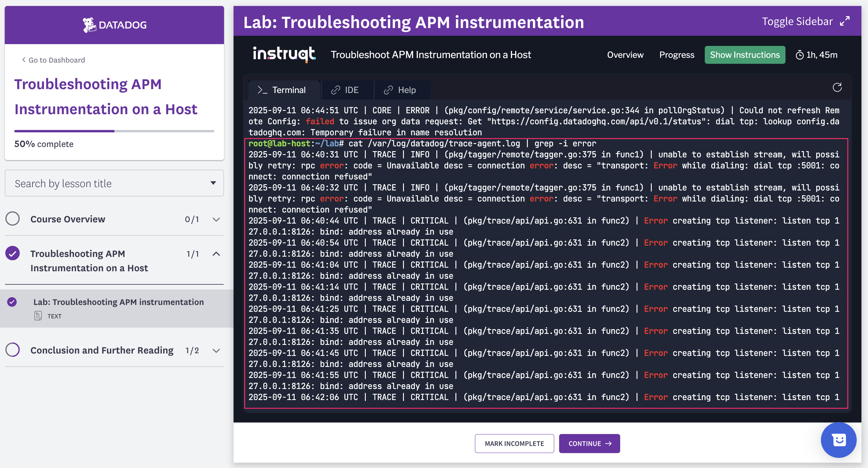
Task: Toggle Conclusion and Further Reading circle
Action: (x=13, y=350)
